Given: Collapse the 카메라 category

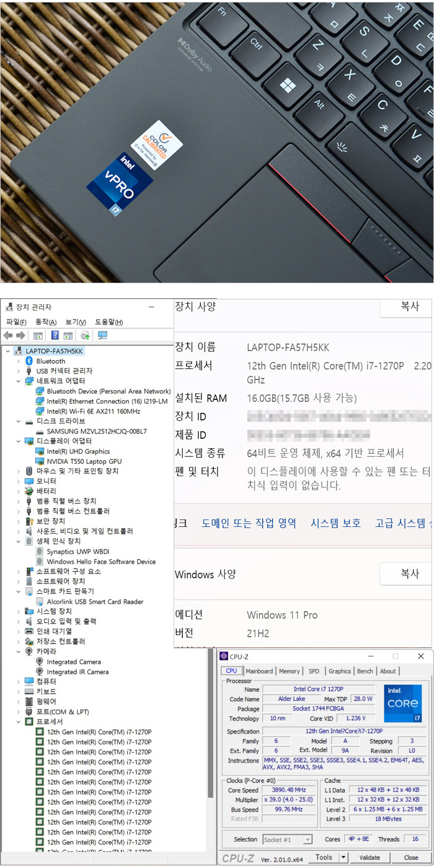Looking at the screenshot, I should click(19, 652).
